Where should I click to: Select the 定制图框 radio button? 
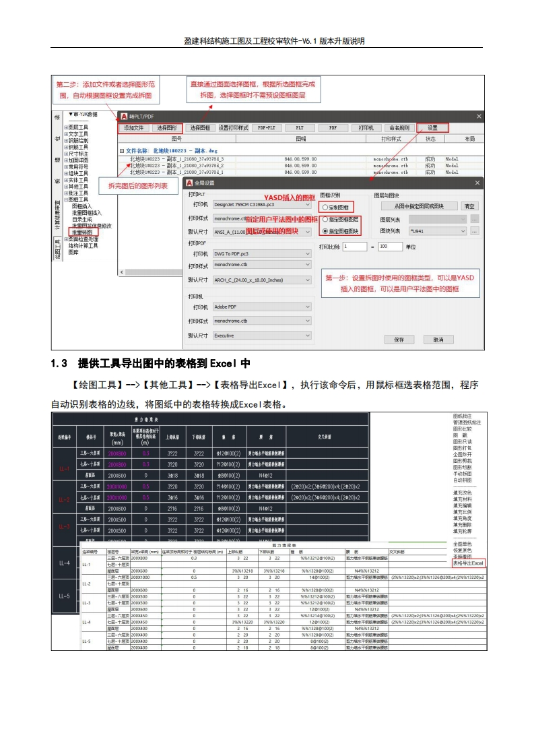325,208
